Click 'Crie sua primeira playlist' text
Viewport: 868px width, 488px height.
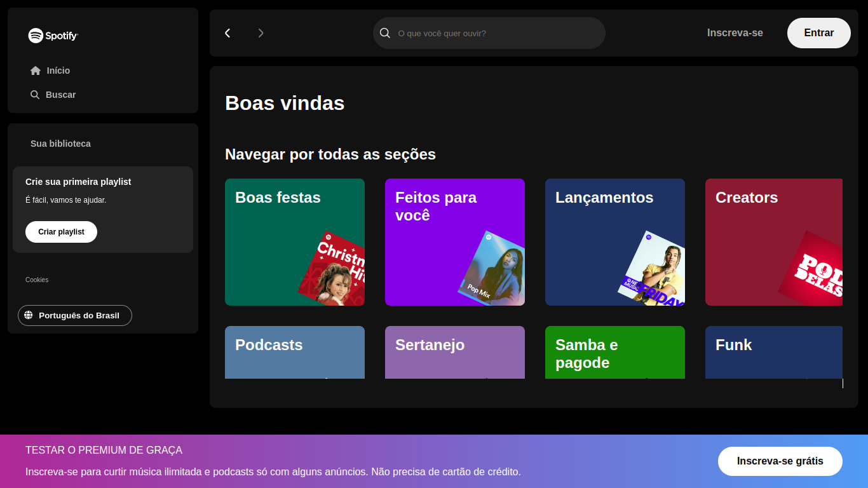78,182
